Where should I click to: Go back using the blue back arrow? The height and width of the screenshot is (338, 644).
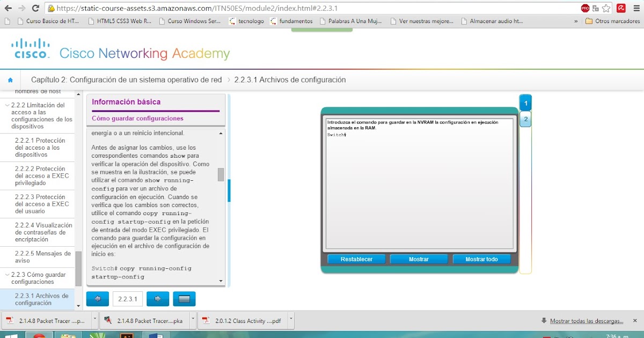(x=97, y=298)
